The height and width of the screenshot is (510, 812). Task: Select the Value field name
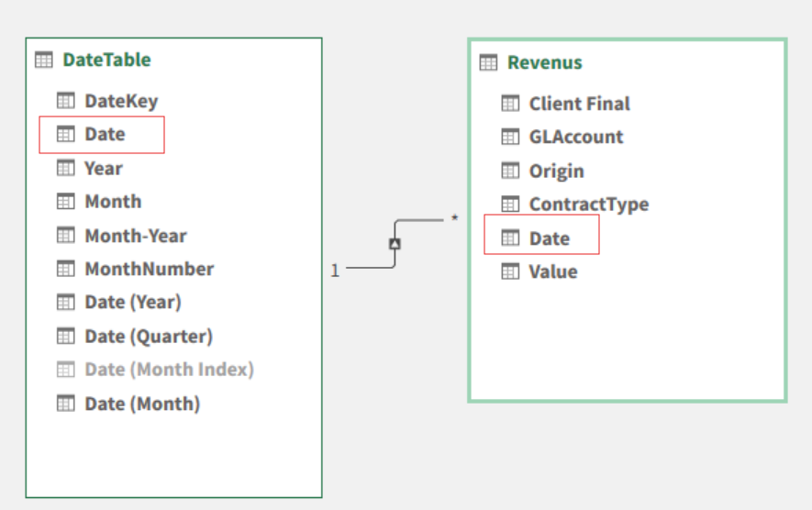coord(553,272)
